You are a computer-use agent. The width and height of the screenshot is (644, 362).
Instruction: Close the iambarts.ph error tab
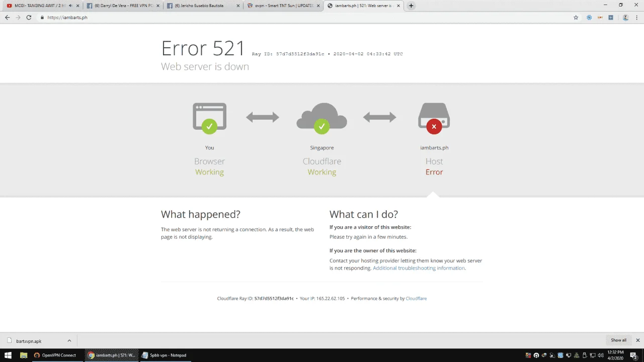[398, 6]
